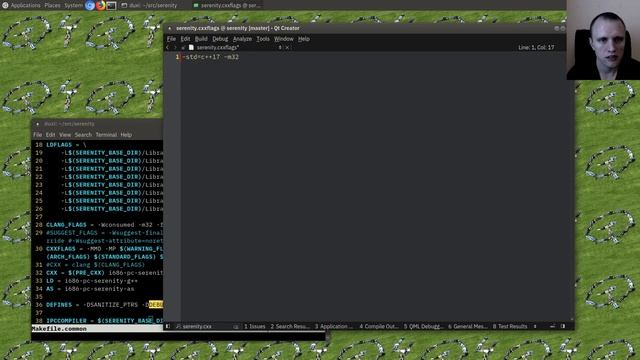Click DEFINES on line 36 in terminal
Viewport: 640px width, 360px height.
point(59,305)
